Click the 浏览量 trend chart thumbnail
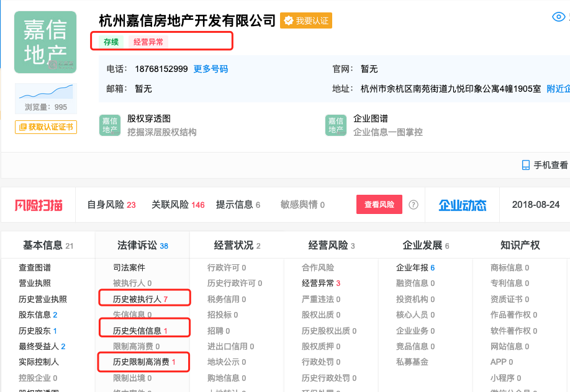This screenshot has width=570, height=392. 46,92
